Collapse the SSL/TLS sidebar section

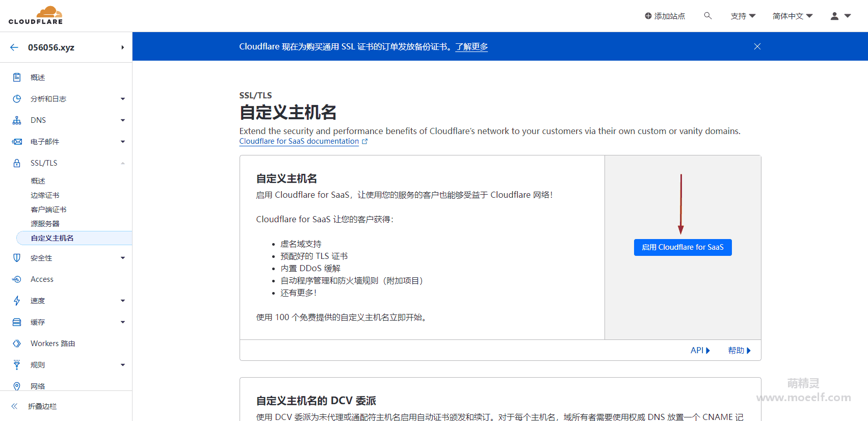(x=123, y=163)
